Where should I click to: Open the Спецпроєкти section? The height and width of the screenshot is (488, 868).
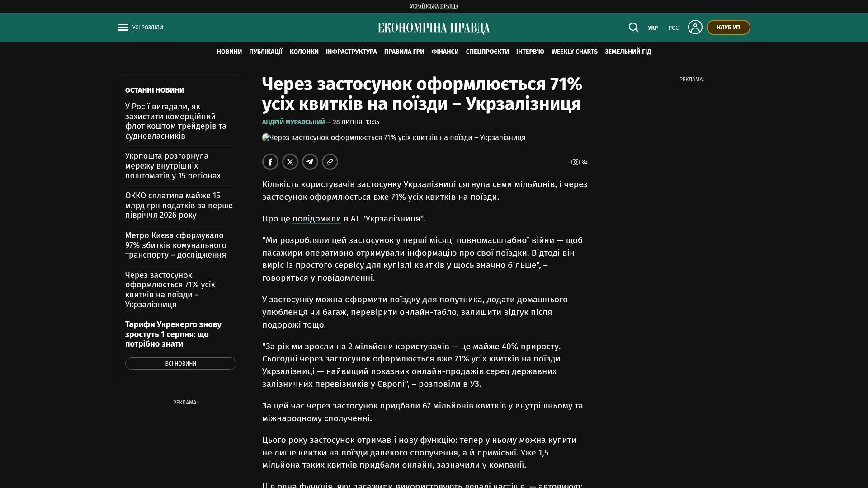click(x=487, y=52)
